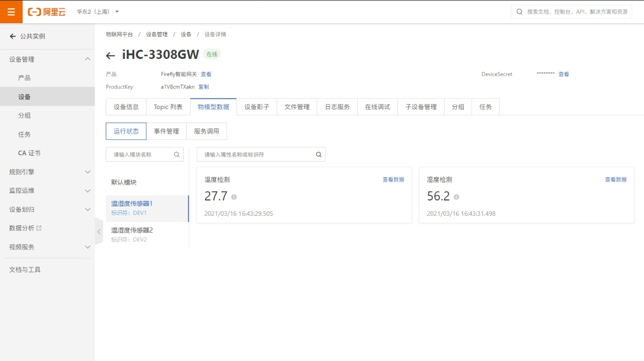Expand the 视频服务 sidebar section
The height and width of the screenshot is (361, 644).
(x=88, y=247)
